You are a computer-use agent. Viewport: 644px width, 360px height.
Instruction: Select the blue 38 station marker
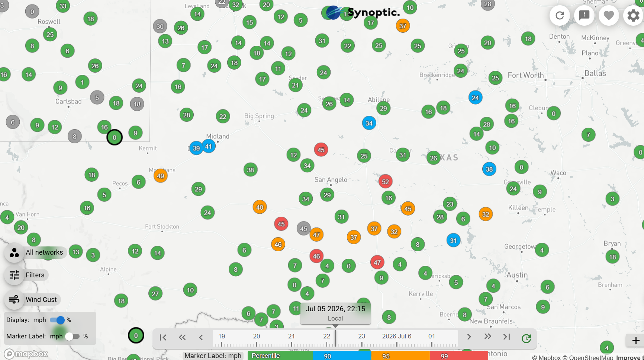coord(489,169)
